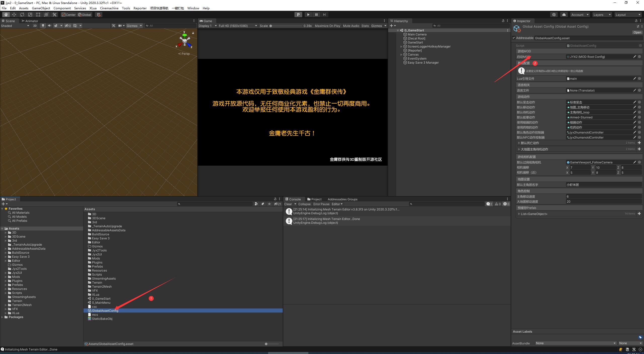Switch to Addressables Groups tab
The width and height of the screenshot is (644, 354).
click(342, 199)
